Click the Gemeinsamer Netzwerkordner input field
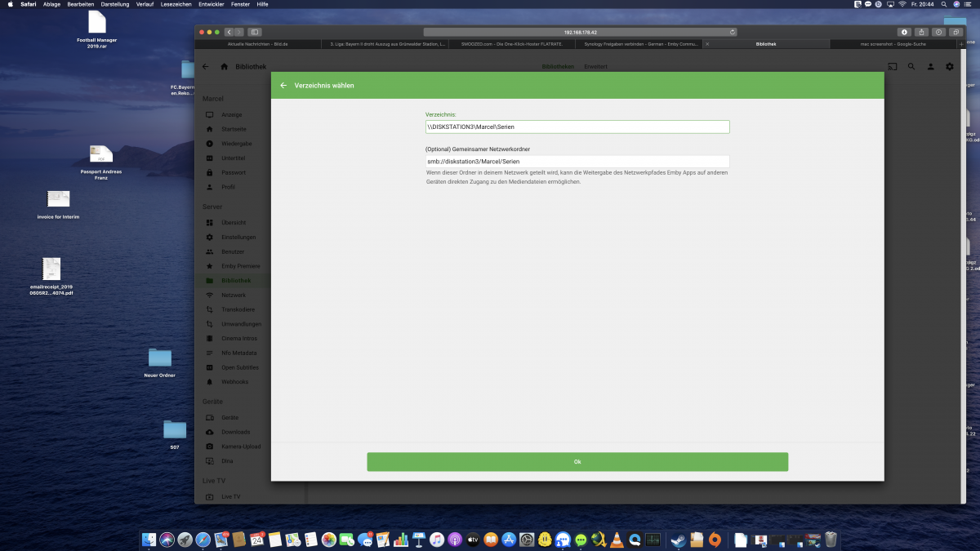Viewport: 980px width, 551px height. point(577,162)
